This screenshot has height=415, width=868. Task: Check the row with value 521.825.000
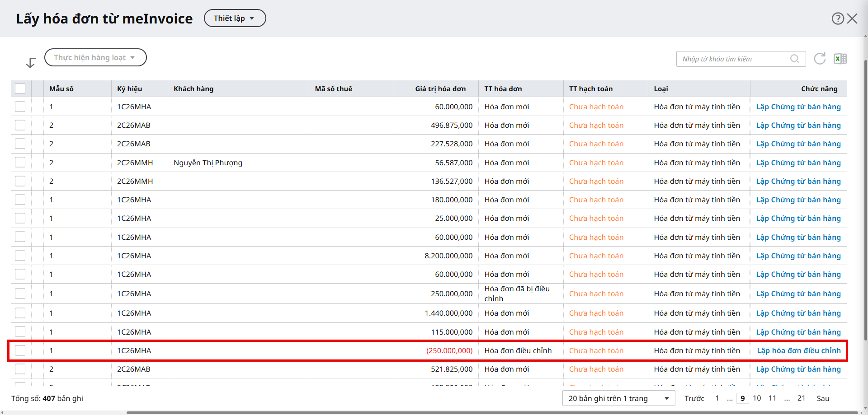20,369
